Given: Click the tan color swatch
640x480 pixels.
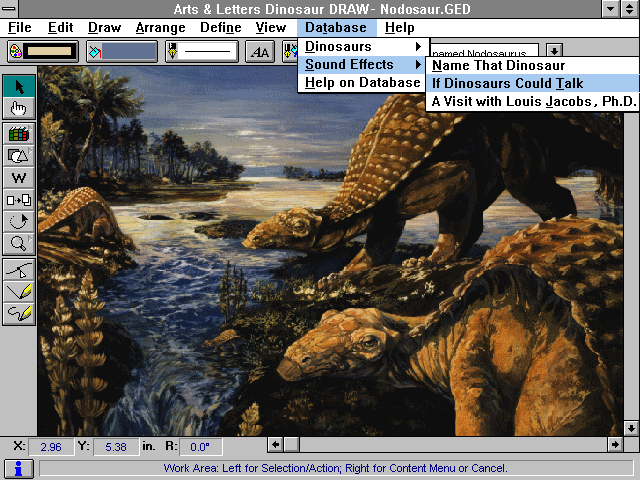Looking at the screenshot, I should coord(49,51).
